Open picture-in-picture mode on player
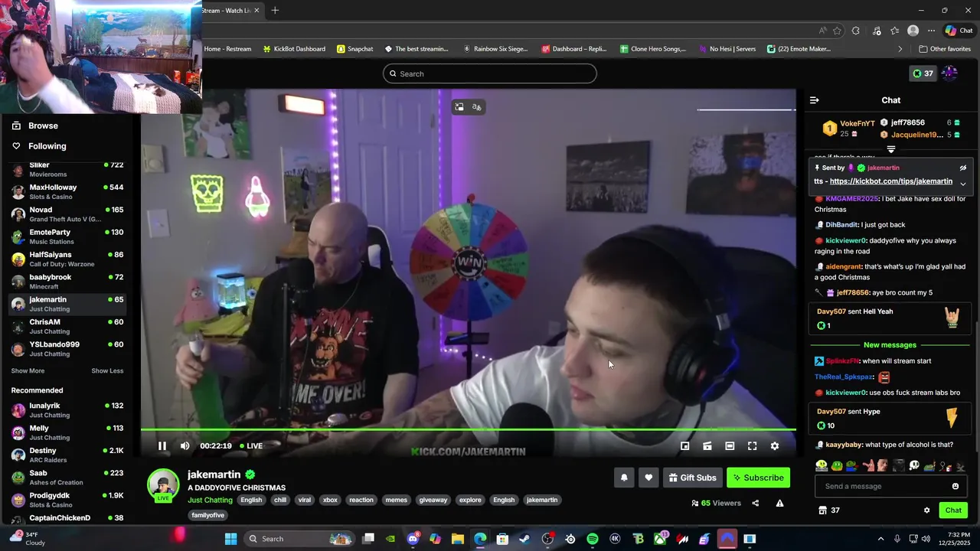 tap(685, 446)
